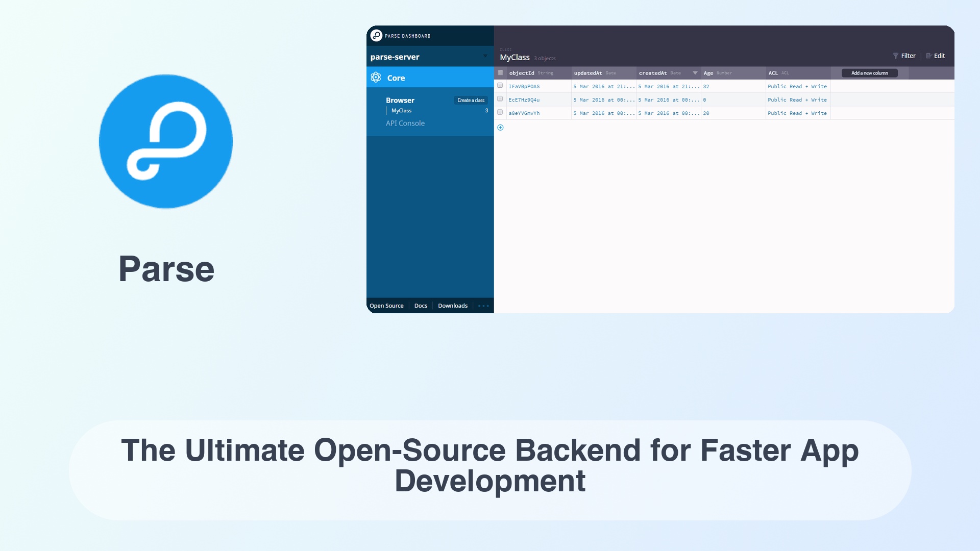Click the Age column header
This screenshot has width=980, height=551.
[x=733, y=73]
